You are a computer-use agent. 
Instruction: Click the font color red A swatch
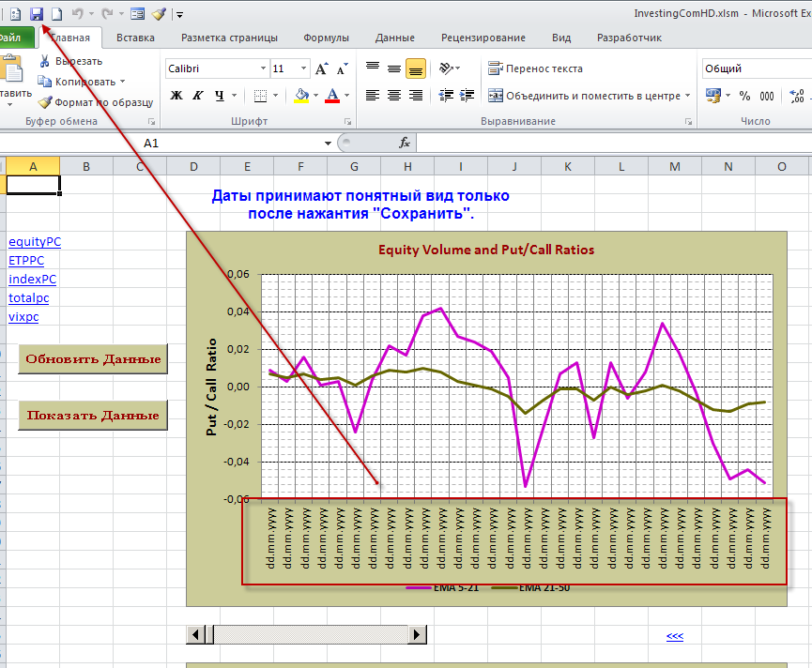[330, 96]
